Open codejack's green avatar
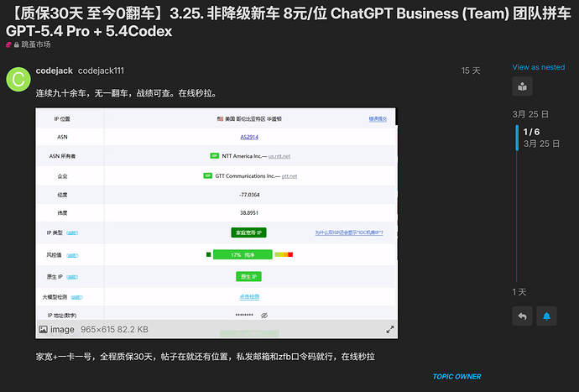 (x=18, y=79)
